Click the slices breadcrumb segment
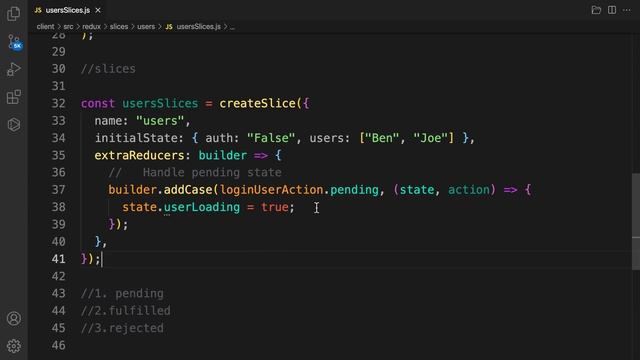This screenshot has width=640, height=360. 119,27
